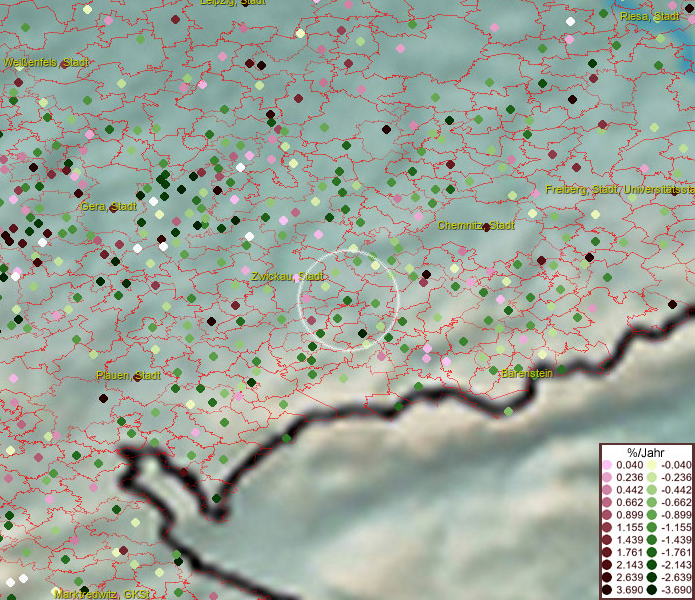695x600 pixels.
Task: Click the pink marker inside the Zwickau label
Action: (296, 278)
